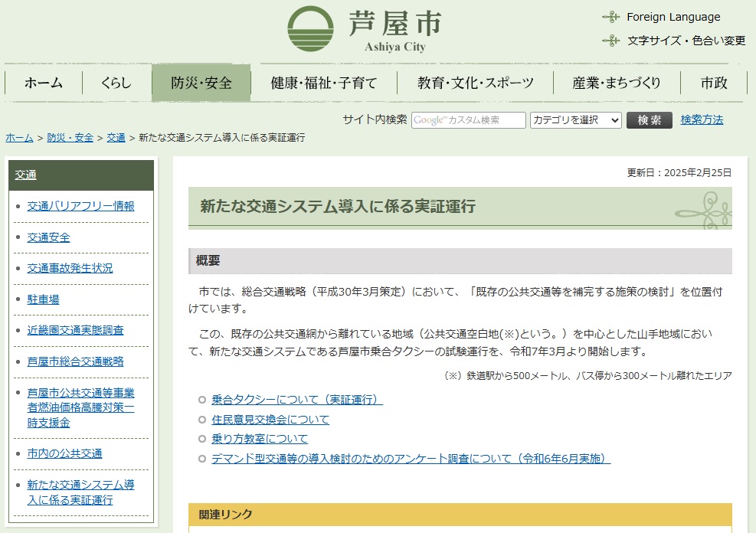
Task: Click the Ashiya City logo emblem
Action: 310,29
